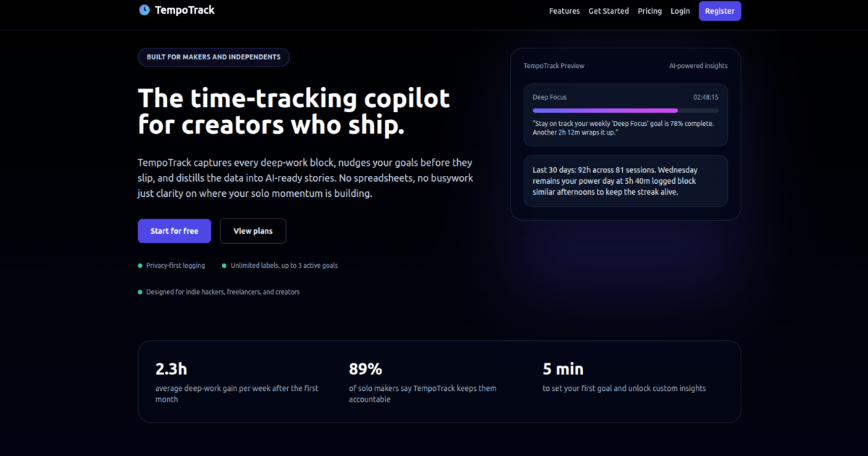Screen dimensions: 868x456
Task: Open the Features page from the navbar
Action: 564,11
